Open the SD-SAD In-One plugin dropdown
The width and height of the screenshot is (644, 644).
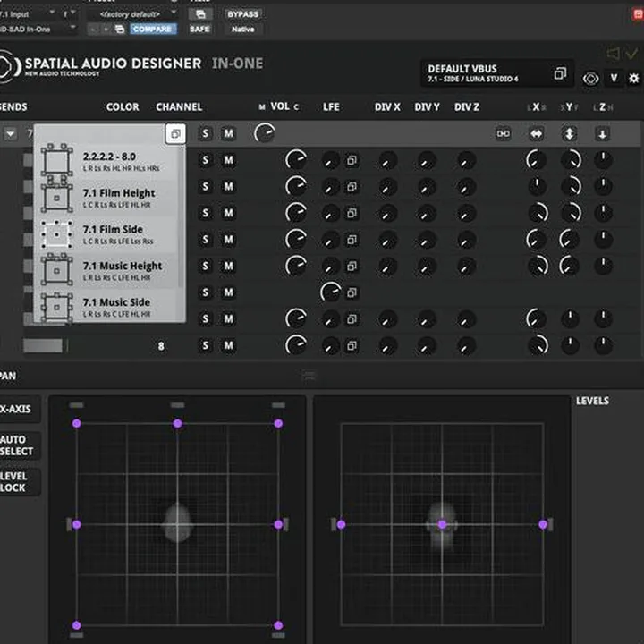[x=37, y=30]
